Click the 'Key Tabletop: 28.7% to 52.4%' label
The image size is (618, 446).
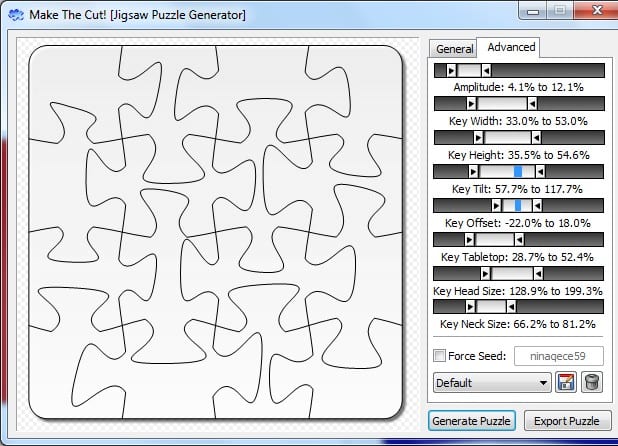click(x=517, y=257)
